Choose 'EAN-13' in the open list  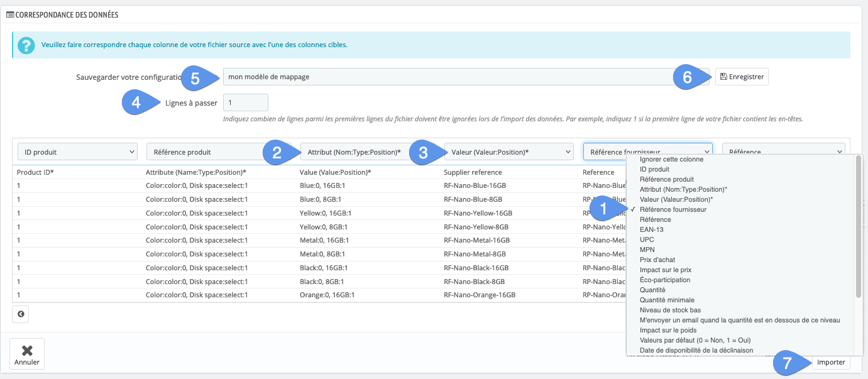click(x=651, y=229)
